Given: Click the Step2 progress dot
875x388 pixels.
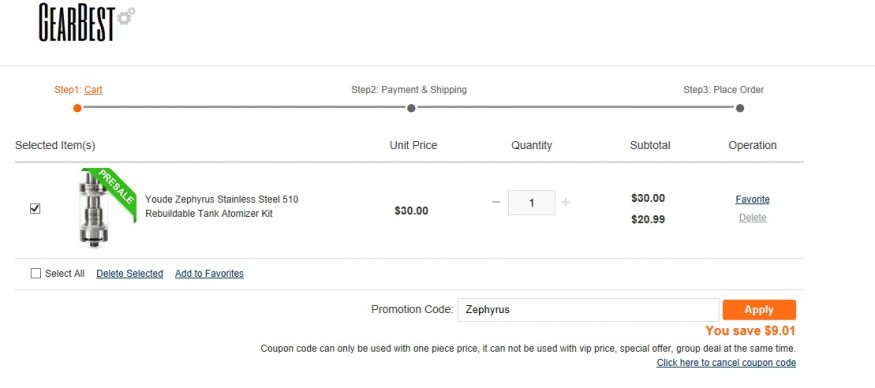Looking at the screenshot, I should pos(411,108).
